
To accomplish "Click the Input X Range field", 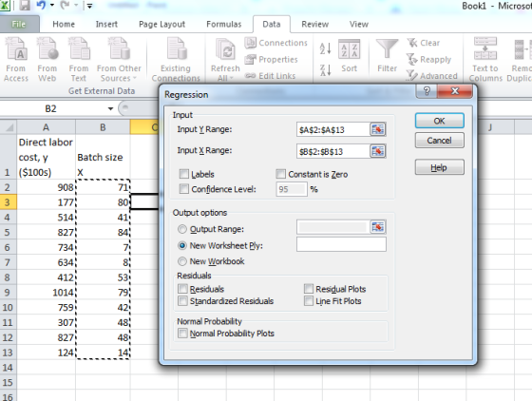I will [332, 151].
